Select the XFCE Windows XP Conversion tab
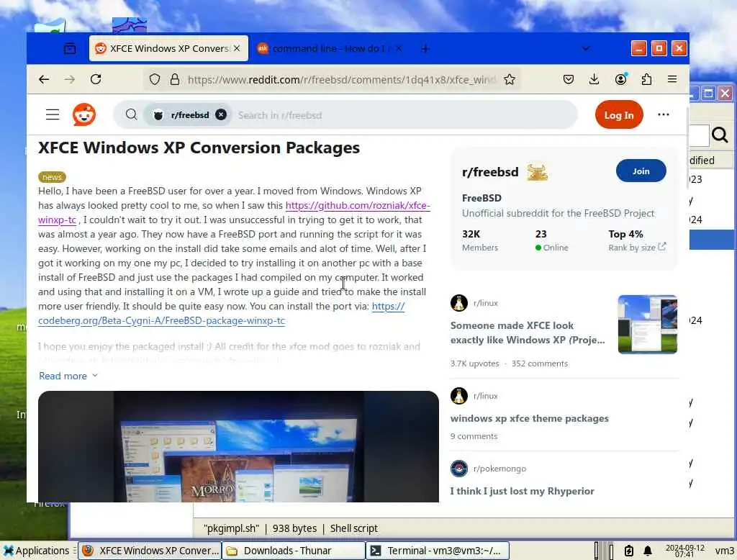Viewport: 737px width, 560px height. (168, 48)
